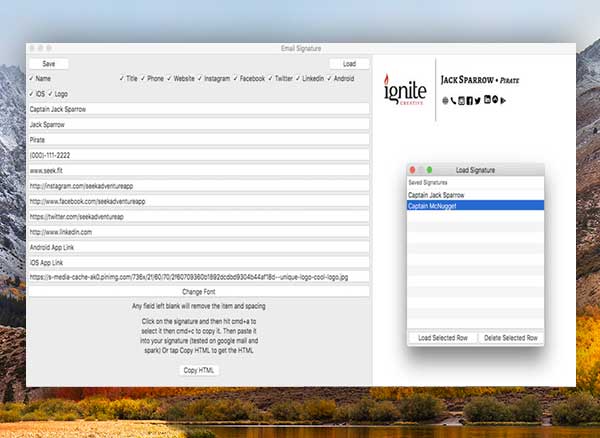Click green zoom button on Load Signature window
Viewport: 600px width, 438px height.
(x=429, y=170)
